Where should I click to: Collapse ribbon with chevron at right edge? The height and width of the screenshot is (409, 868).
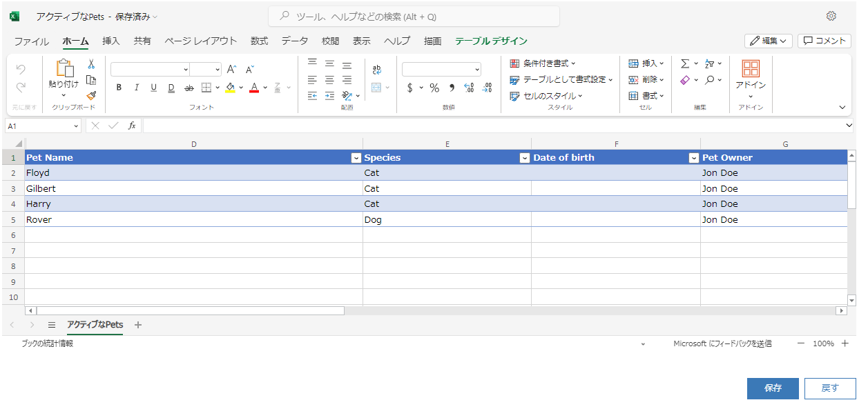842,108
